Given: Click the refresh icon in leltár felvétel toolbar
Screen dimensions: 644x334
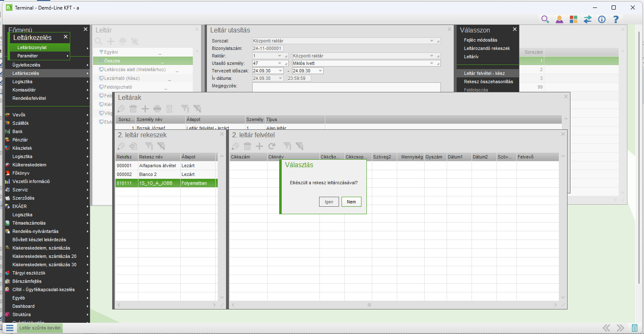Looking at the screenshot, I should (x=272, y=146).
